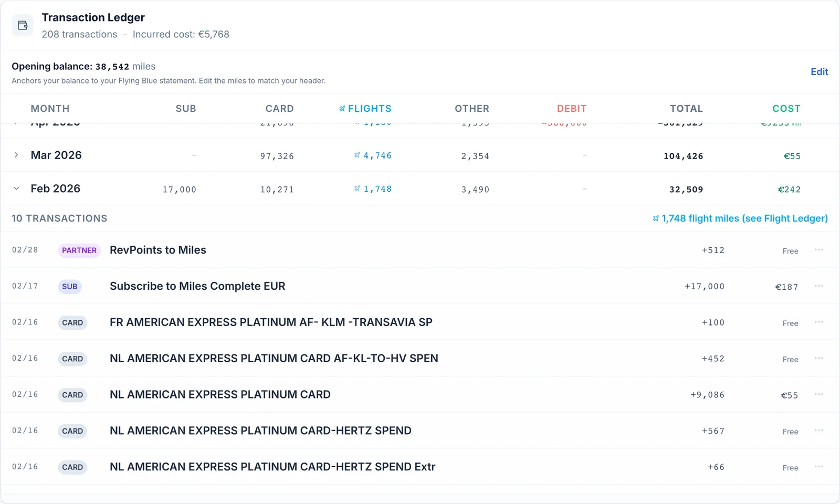
Task: Click the Mar 2026 month label
Action: point(56,155)
